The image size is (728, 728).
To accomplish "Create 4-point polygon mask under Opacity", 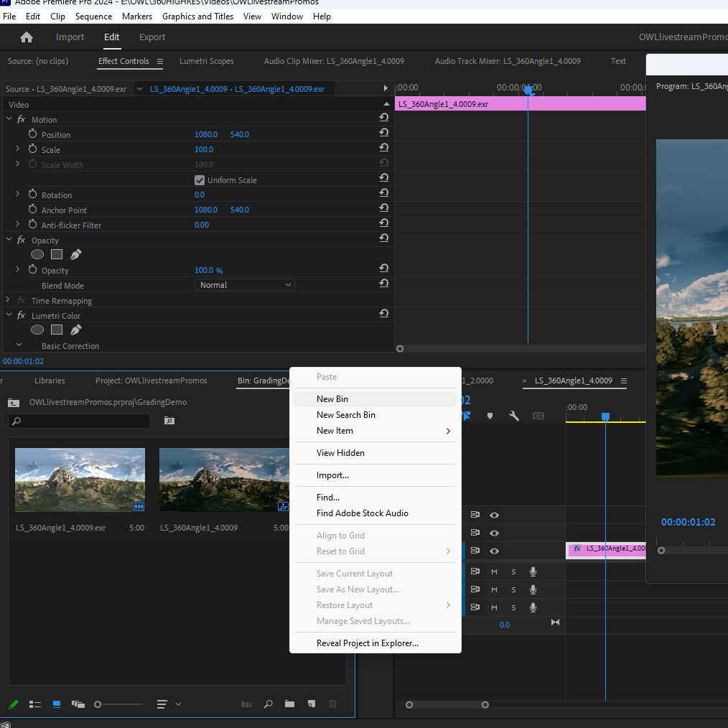I will tap(57, 254).
